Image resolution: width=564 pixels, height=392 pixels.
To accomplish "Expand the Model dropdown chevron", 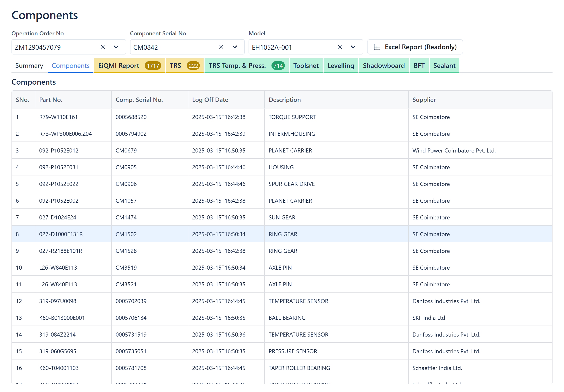I will pos(353,47).
